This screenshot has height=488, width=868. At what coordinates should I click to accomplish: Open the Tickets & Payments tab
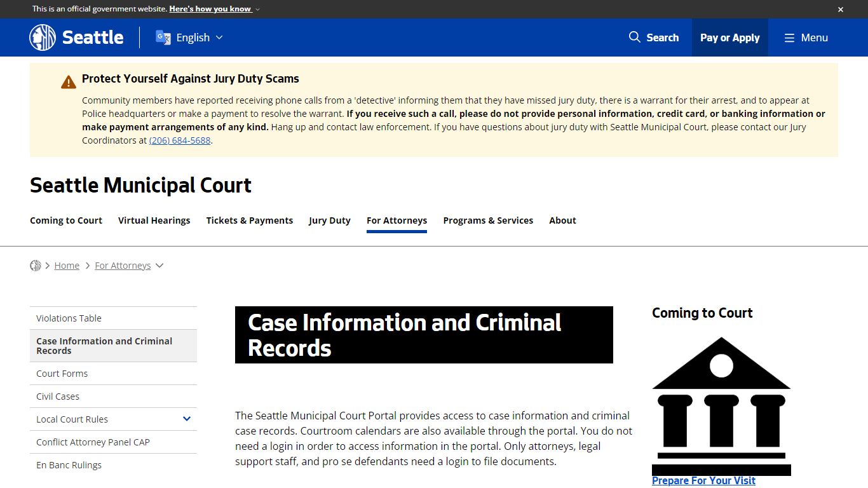[250, 220]
